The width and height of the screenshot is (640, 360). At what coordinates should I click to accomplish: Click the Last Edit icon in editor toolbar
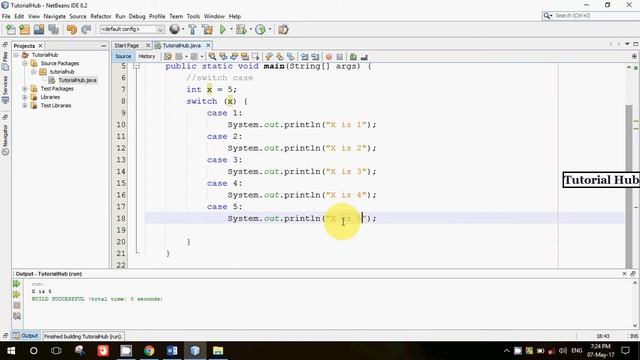tap(168, 57)
